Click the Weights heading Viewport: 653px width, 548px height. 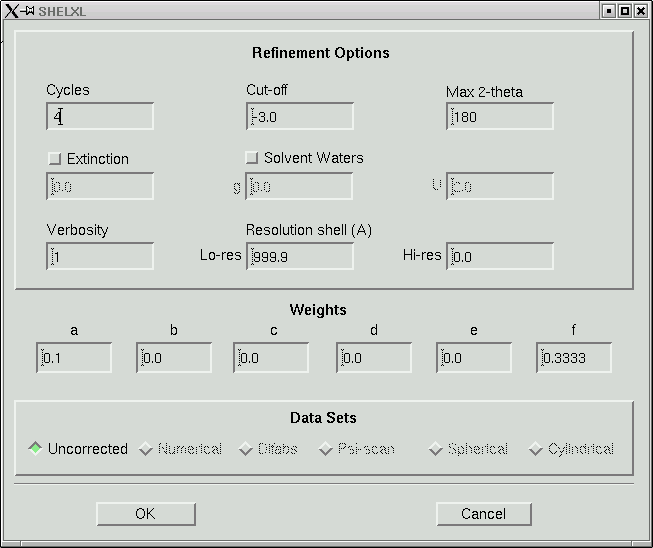click(x=318, y=310)
